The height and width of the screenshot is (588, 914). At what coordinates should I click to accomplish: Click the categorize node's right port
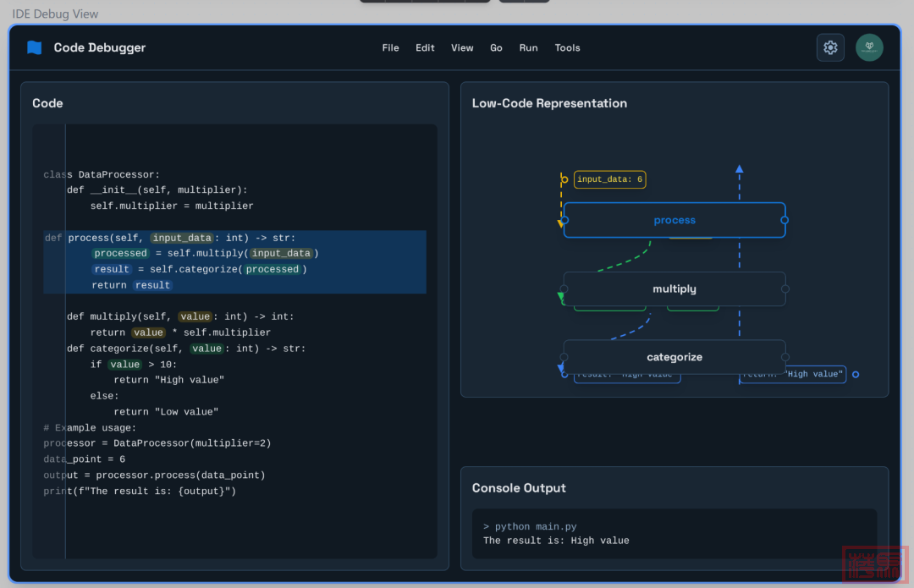[785, 357]
